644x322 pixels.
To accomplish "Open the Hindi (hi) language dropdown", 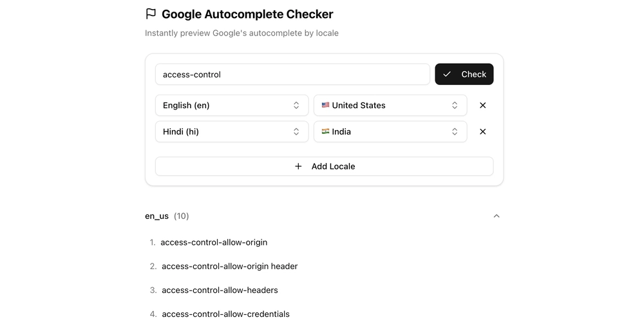I will [x=232, y=131].
